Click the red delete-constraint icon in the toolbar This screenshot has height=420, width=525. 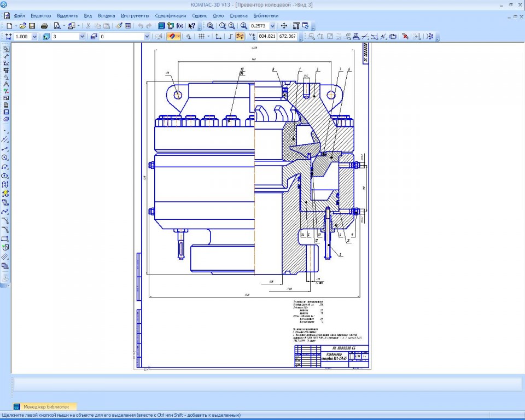click(x=405, y=37)
